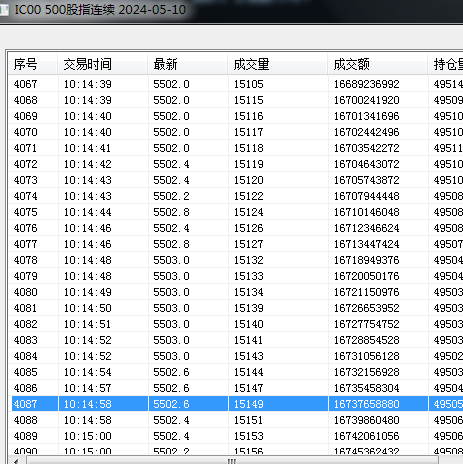Click time cell 10:14:54 in row 4085
Viewport: 463px width, 464px height.
pos(88,372)
